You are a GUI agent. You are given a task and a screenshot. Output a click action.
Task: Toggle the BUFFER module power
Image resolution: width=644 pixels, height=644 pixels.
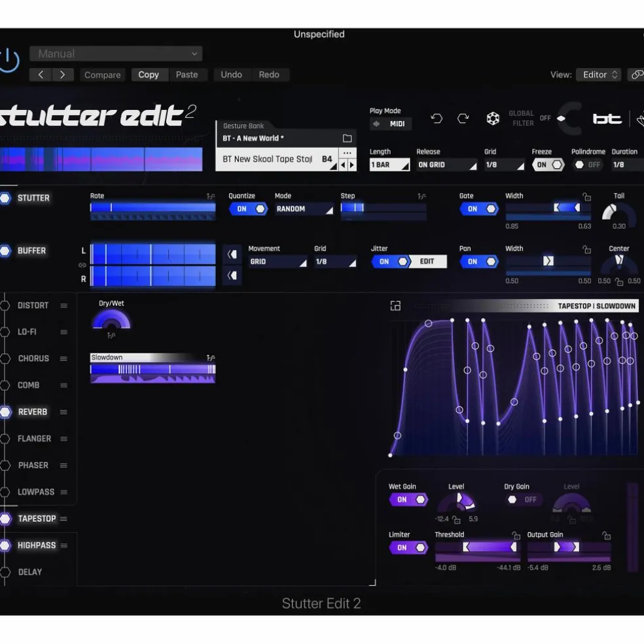5,251
